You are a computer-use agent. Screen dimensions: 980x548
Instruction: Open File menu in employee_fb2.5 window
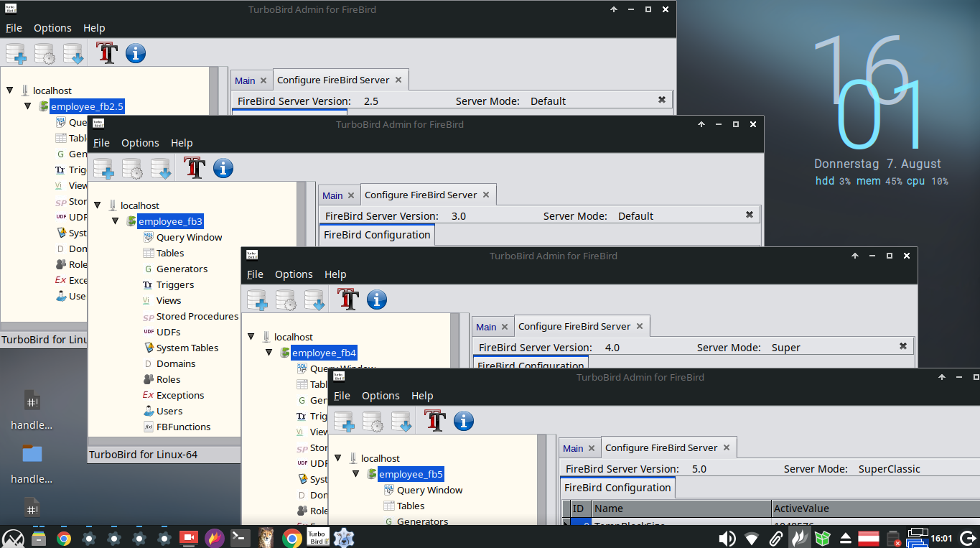pyautogui.click(x=14, y=28)
